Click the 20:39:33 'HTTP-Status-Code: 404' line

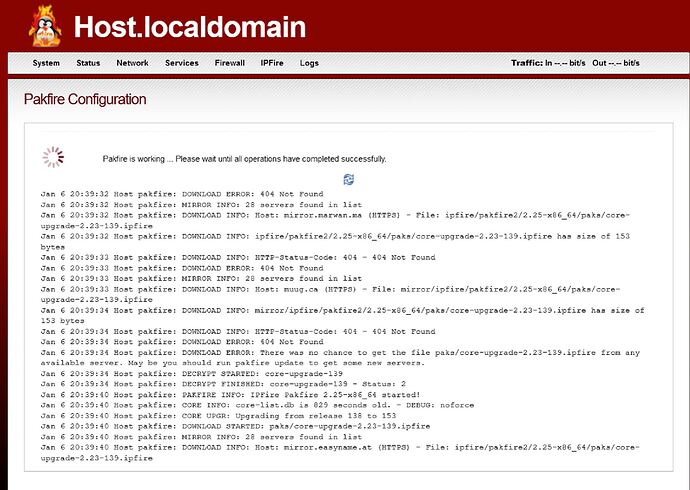point(238,257)
